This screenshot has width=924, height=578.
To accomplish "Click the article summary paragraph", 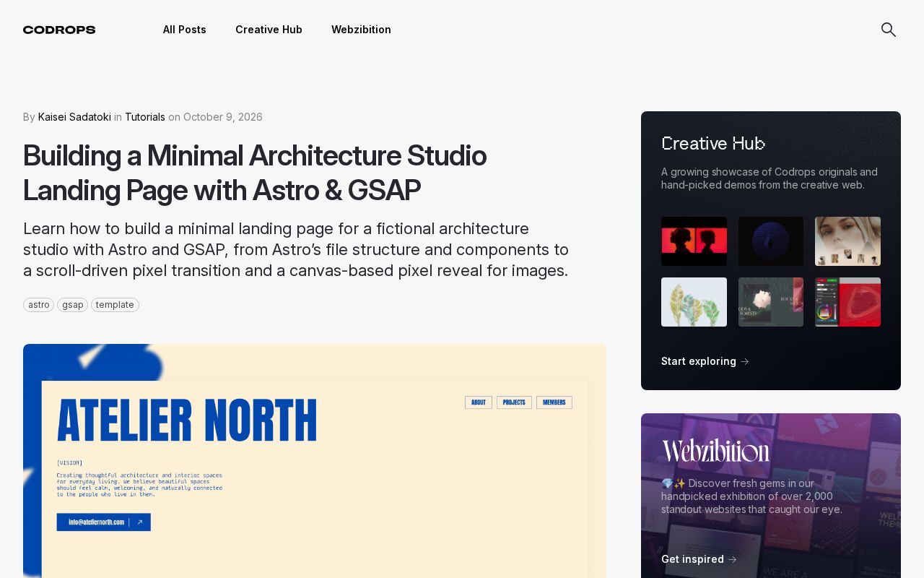I will (296, 250).
